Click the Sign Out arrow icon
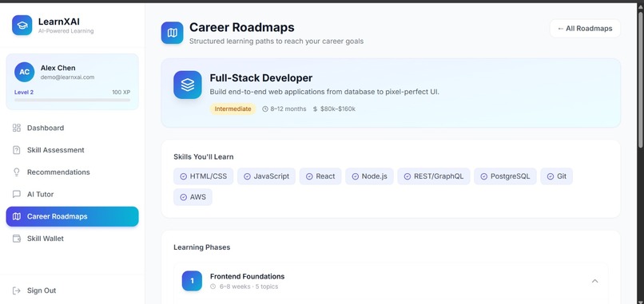This screenshot has height=304, width=644. tap(17, 290)
